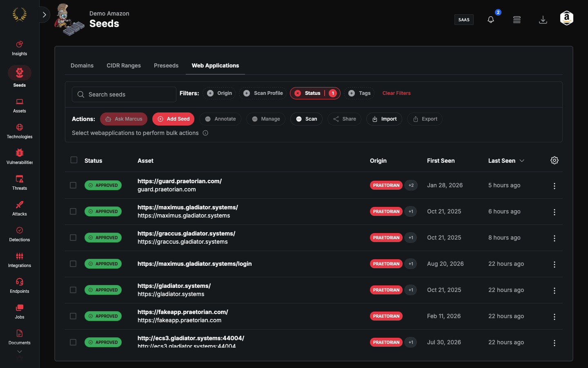Switch to the CIDR Ranges tab
Image resolution: width=588 pixels, height=368 pixels.
tap(124, 65)
